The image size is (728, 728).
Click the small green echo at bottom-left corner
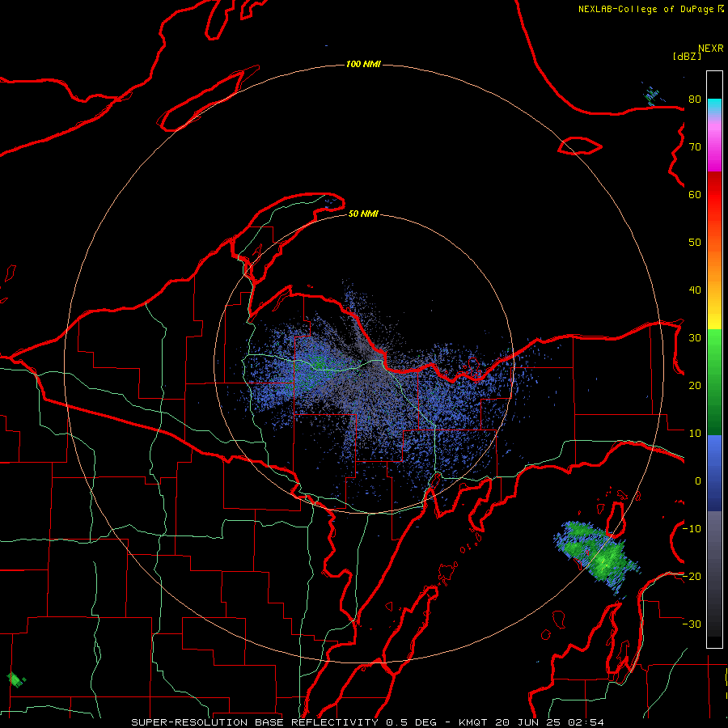(16, 679)
